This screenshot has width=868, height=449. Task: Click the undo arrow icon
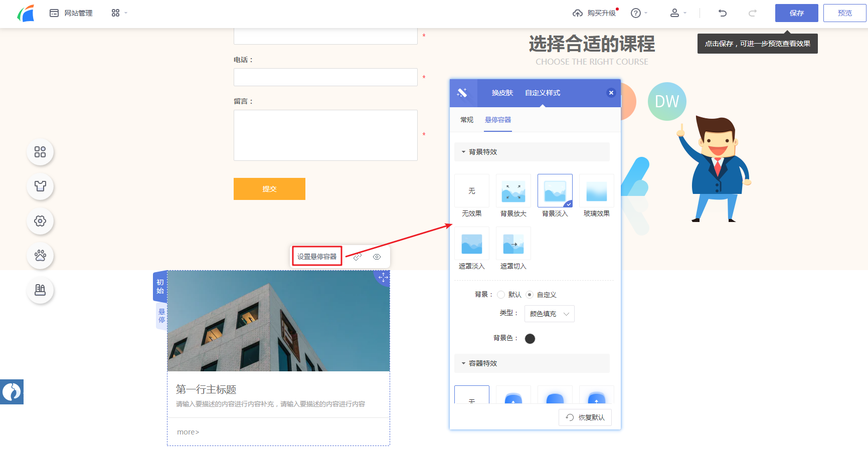(x=723, y=13)
